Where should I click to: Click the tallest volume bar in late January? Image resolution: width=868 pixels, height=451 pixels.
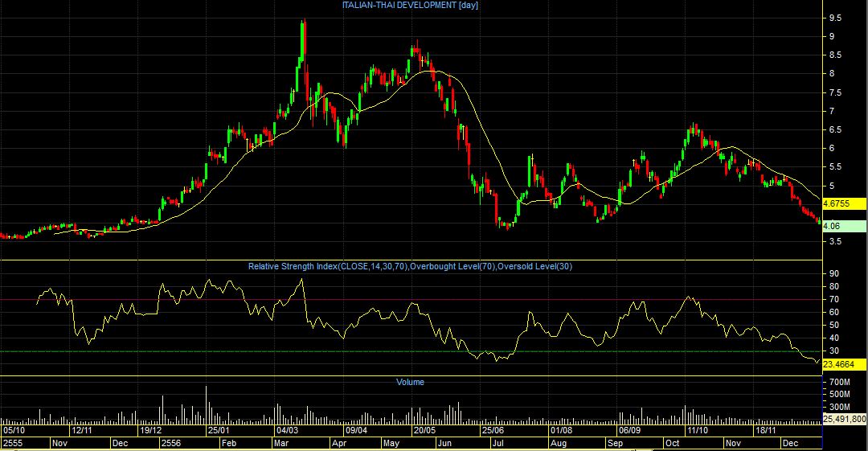coord(207,405)
